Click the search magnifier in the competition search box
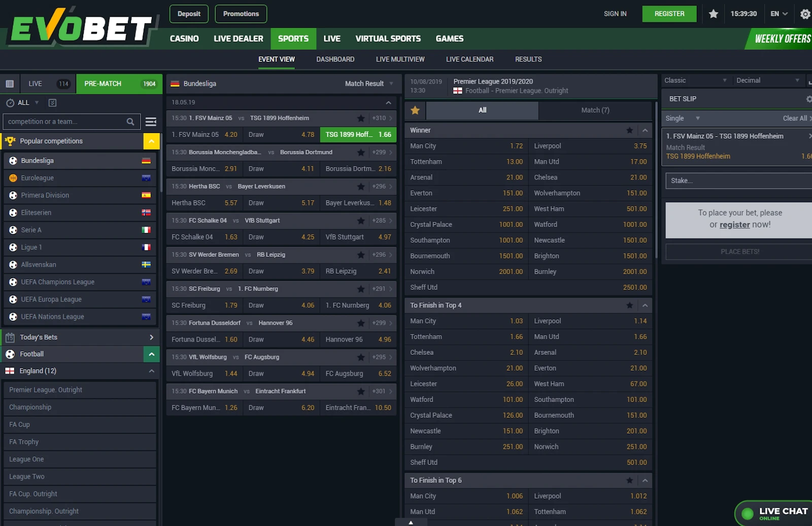The width and height of the screenshot is (812, 526). 130,121
